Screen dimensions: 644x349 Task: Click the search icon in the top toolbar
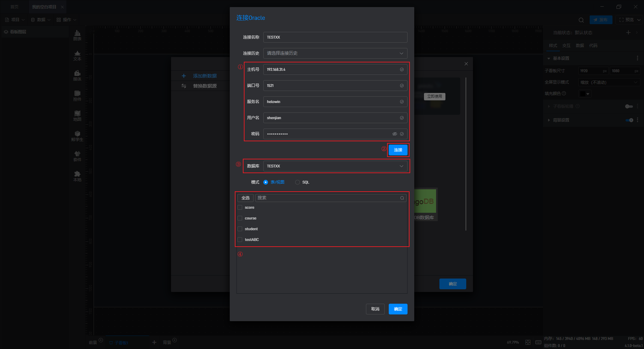click(581, 20)
